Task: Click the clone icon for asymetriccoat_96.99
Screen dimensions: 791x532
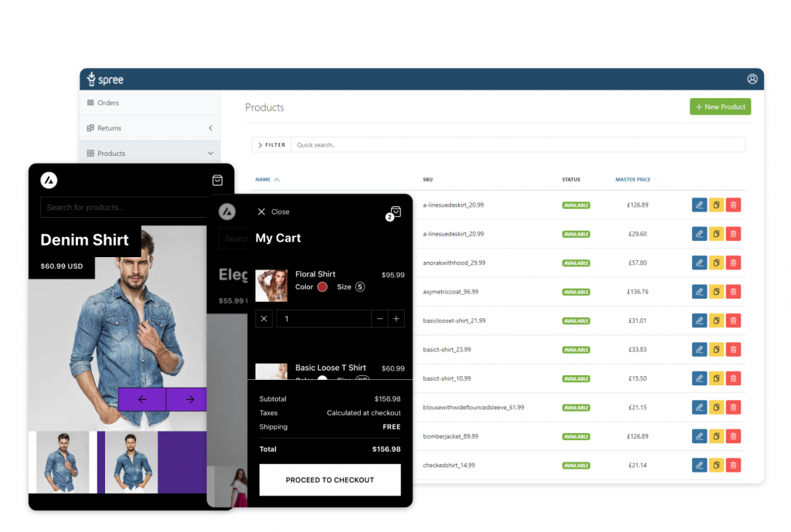Action: click(716, 291)
